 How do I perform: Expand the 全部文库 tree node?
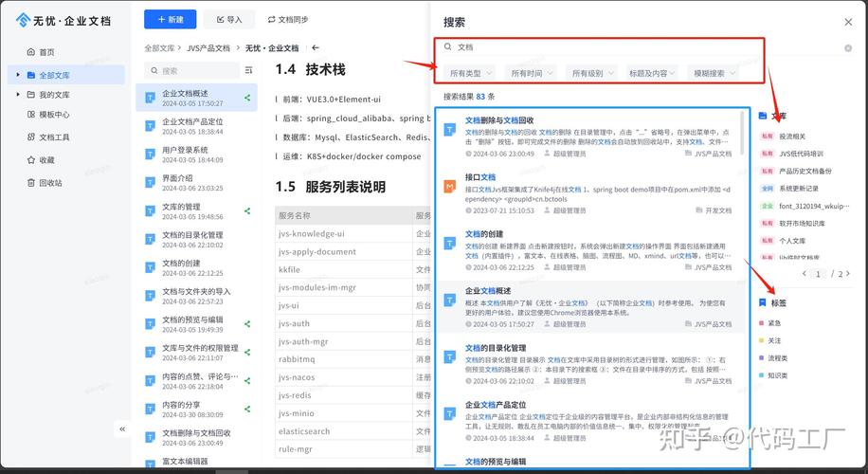coord(17,75)
